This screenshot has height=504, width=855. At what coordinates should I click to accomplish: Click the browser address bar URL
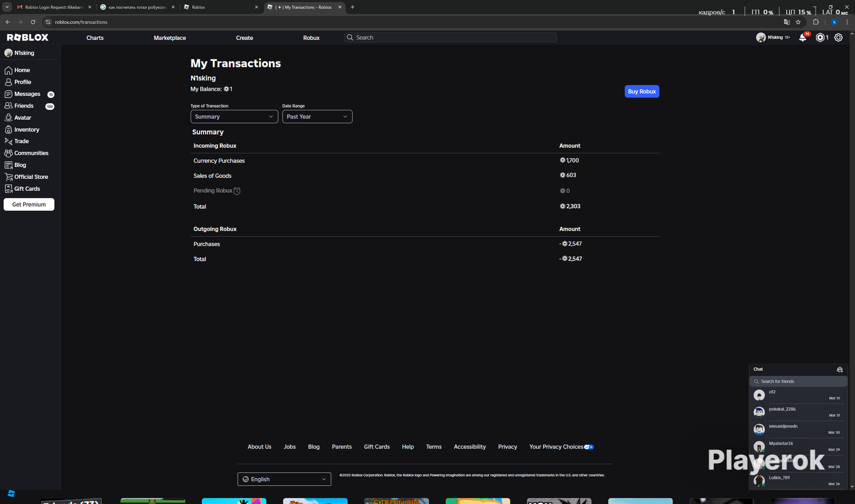point(81,22)
